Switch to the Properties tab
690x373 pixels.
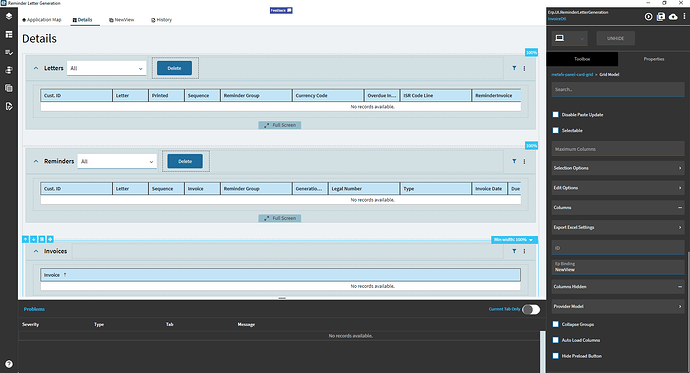click(653, 59)
